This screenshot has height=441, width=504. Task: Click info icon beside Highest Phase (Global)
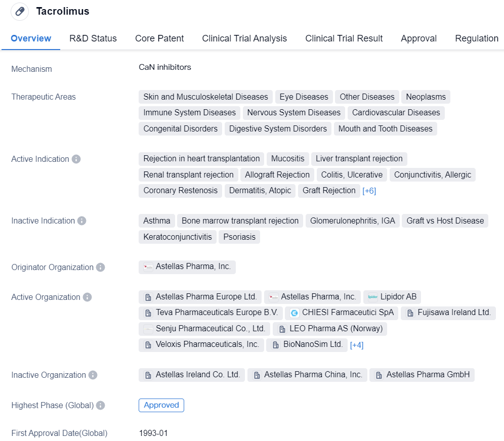[x=101, y=406]
